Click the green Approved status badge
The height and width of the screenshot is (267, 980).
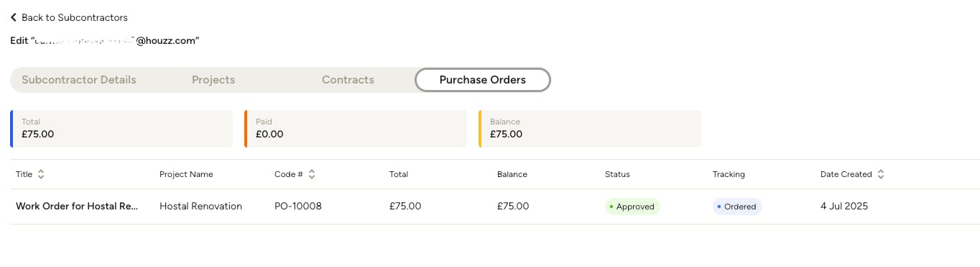[632, 207]
